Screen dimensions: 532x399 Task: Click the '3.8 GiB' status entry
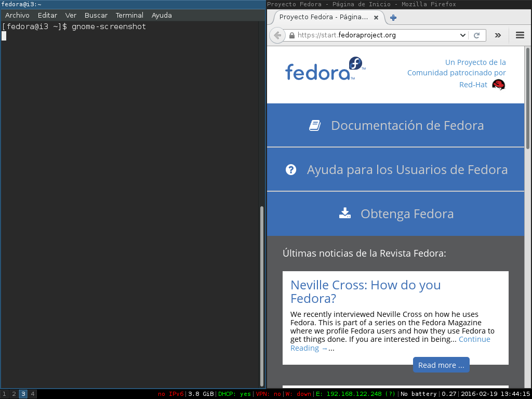201,394
